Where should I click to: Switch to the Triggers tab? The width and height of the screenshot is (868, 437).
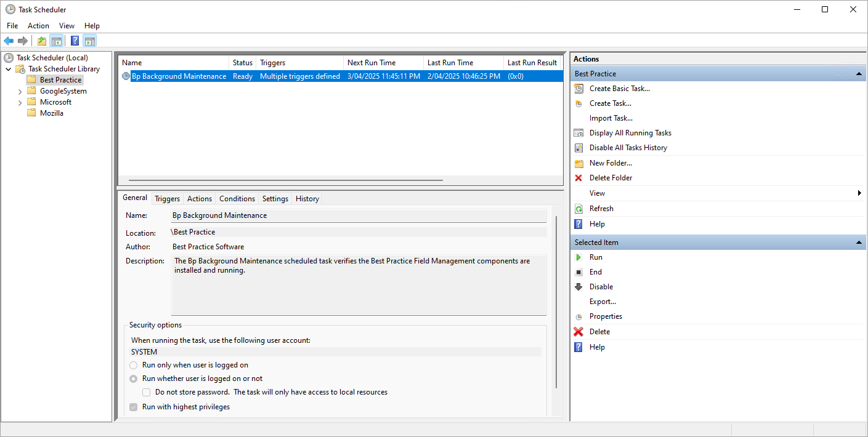[x=167, y=199]
